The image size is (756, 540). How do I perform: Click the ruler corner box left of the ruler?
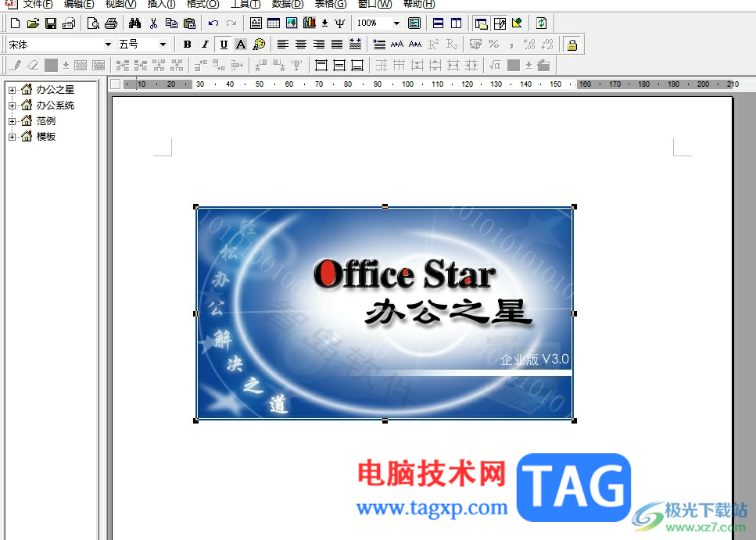[115, 84]
